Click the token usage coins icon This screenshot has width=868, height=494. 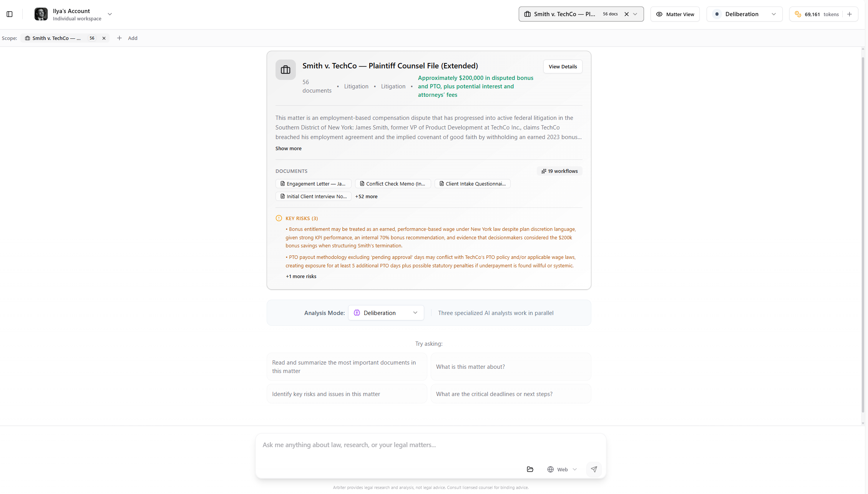(x=798, y=14)
